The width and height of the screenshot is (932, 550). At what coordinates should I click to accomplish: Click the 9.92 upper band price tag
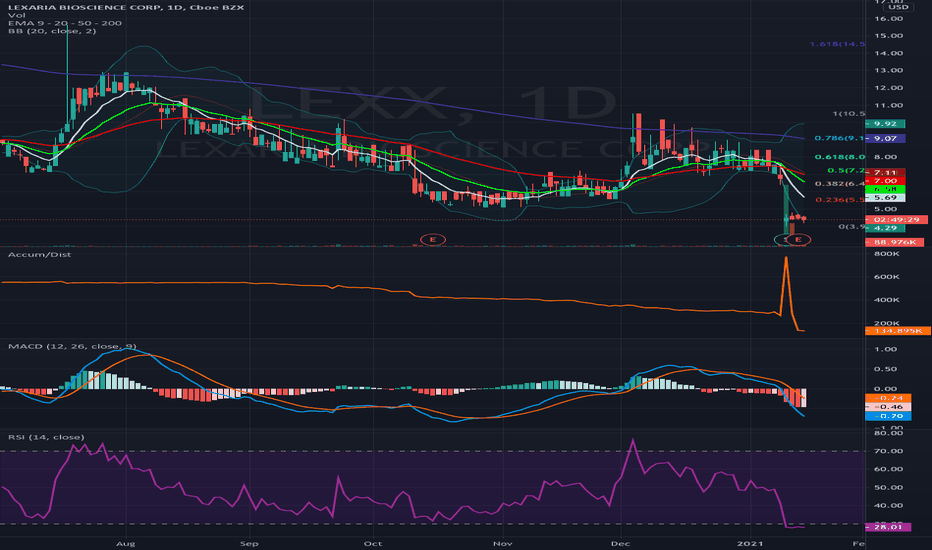pyautogui.click(x=886, y=124)
